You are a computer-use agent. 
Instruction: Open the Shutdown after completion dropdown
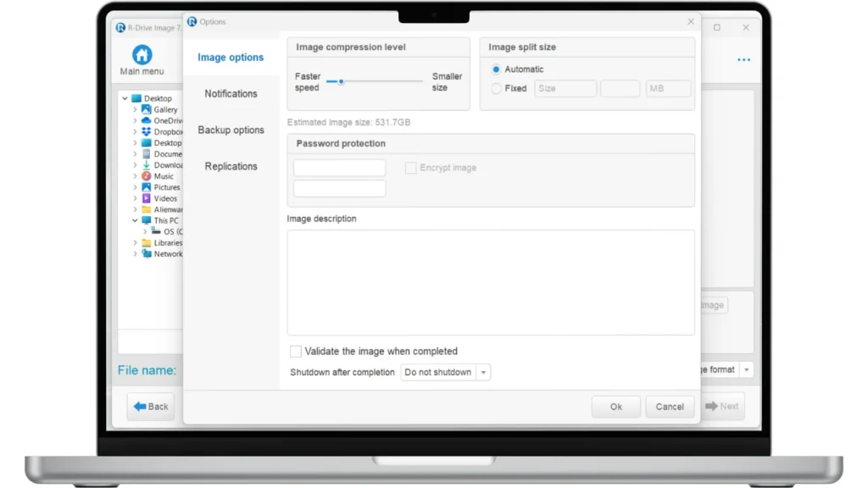446,373
